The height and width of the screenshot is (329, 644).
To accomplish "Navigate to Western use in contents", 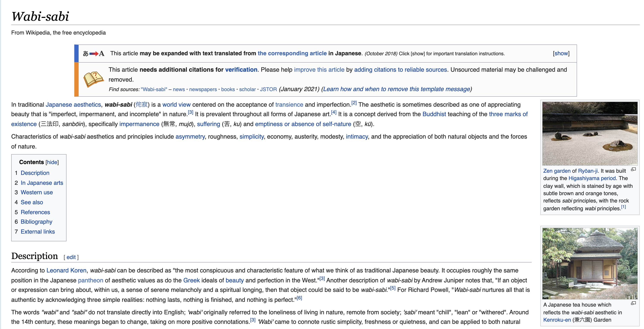I will (36, 192).
